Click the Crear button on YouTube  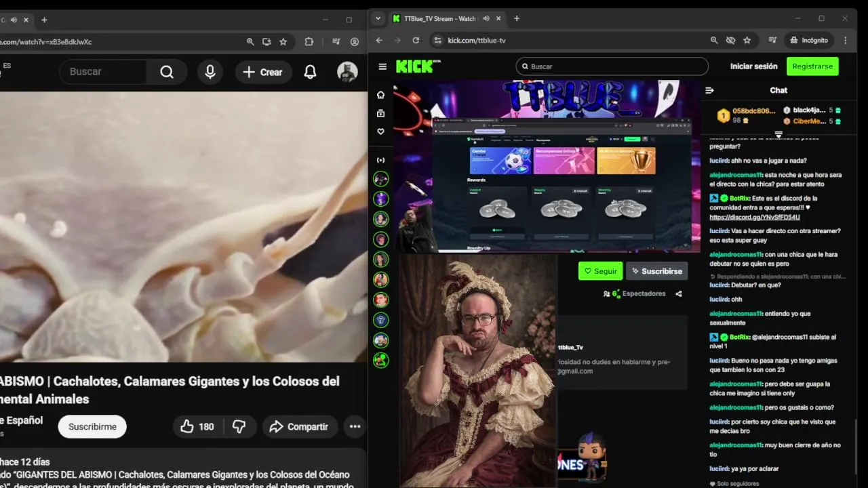(263, 72)
